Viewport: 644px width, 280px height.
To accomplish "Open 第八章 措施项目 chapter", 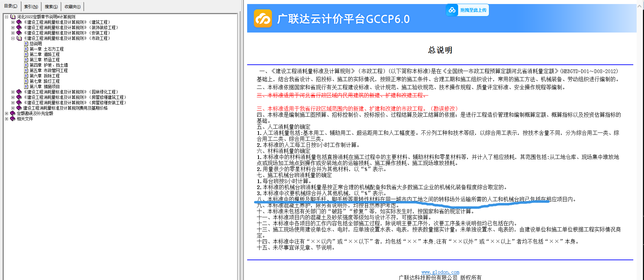I will pos(45,87).
